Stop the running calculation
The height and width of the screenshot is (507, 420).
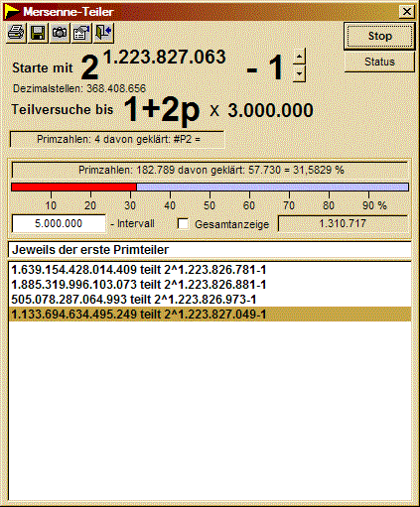379,36
